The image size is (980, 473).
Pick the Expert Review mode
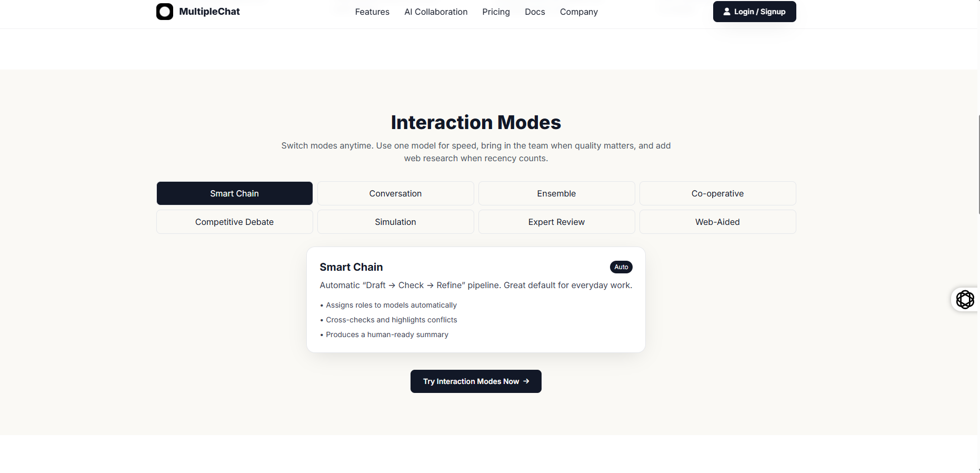pos(556,222)
